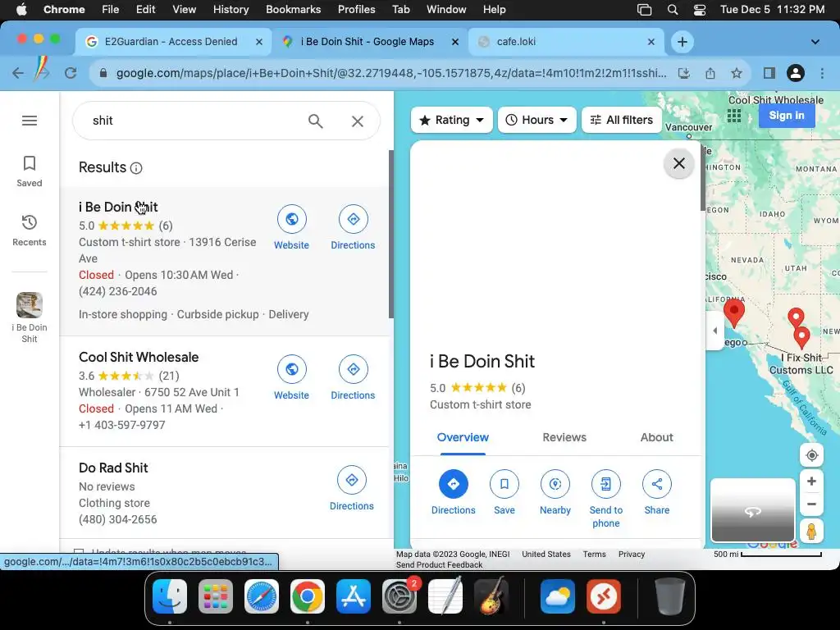Get Directions to Do Rad Shit

point(351,489)
